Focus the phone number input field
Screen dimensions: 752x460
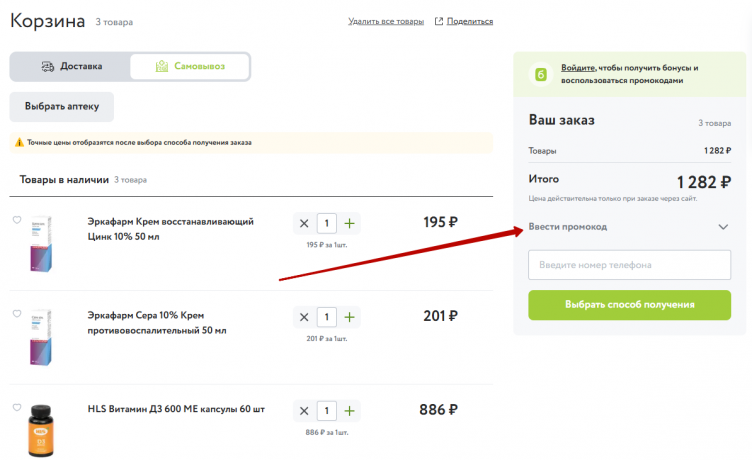pyautogui.click(x=629, y=265)
